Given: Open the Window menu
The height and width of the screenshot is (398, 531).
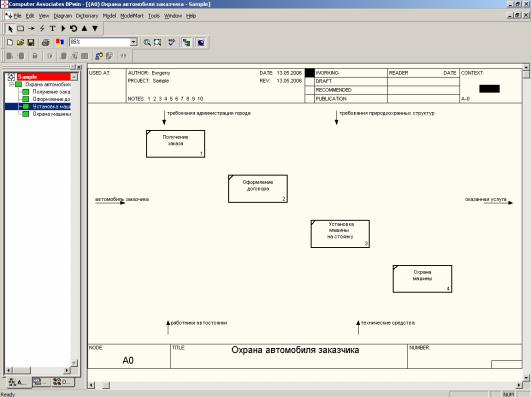Looking at the screenshot, I should [173, 16].
